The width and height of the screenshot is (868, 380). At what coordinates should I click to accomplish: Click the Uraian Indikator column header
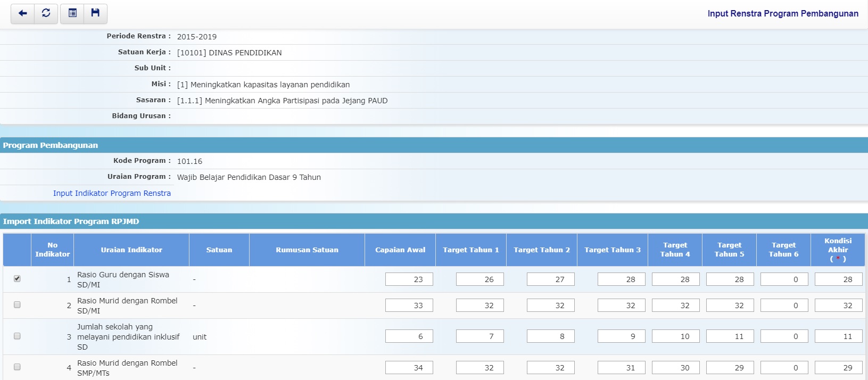pyautogui.click(x=131, y=250)
